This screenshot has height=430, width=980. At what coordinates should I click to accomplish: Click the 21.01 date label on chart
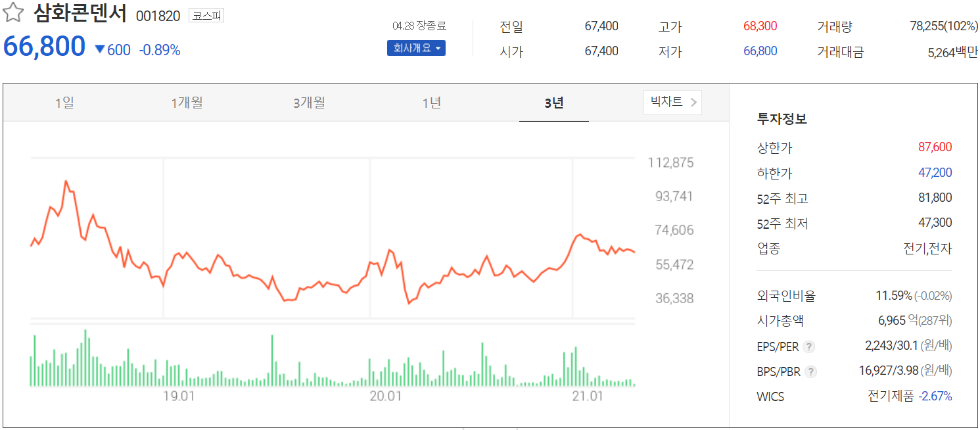point(588,396)
